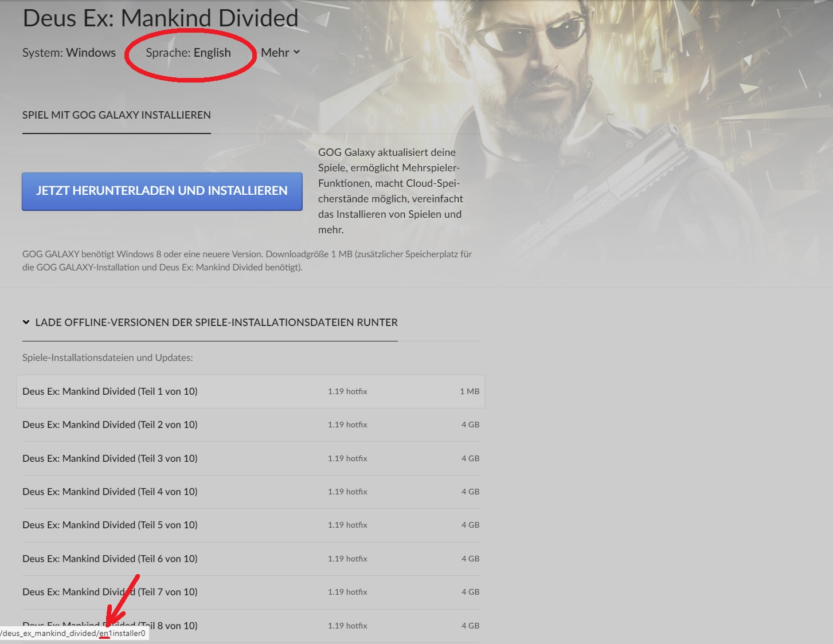Viewport: 833px width, 644px height.
Task: Download Deus Ex: Mankind Divided Teil 7 von 10
Action: click(x=251, y=592)
